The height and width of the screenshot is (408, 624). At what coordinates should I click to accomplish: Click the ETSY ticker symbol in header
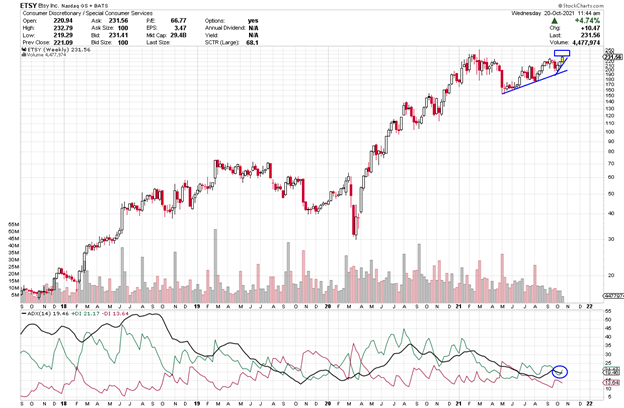(17, 5)
